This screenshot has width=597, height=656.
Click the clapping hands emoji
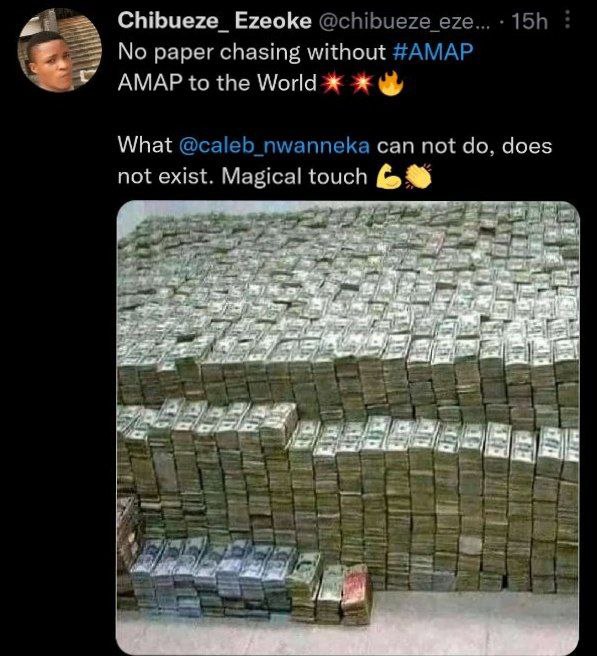click(418, 177)
